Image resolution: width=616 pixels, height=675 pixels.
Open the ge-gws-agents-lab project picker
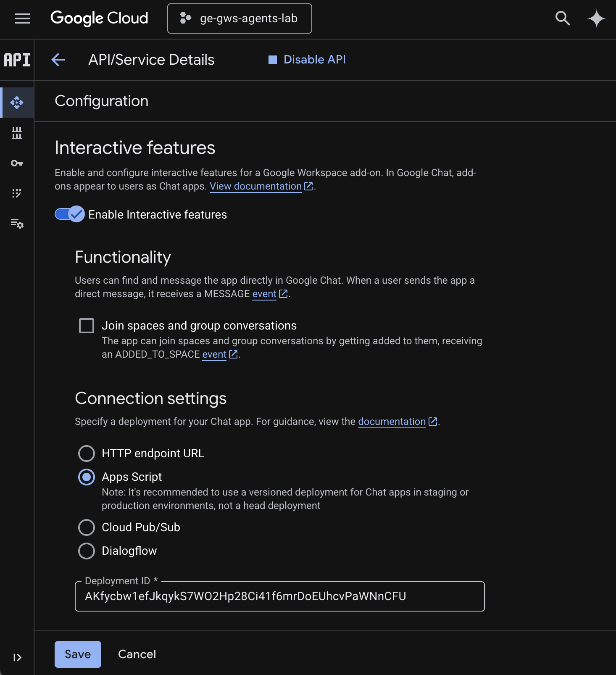240,18
